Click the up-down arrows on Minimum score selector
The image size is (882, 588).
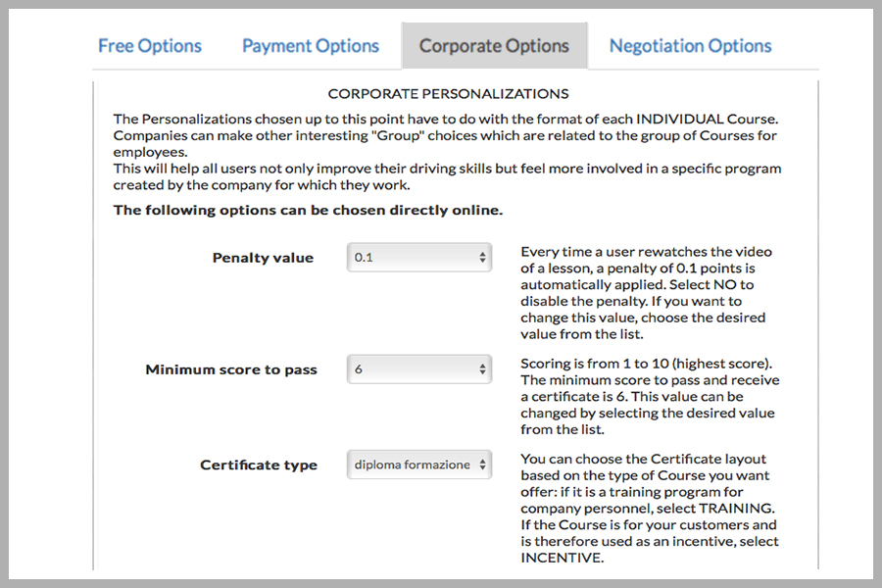(482, 369)
